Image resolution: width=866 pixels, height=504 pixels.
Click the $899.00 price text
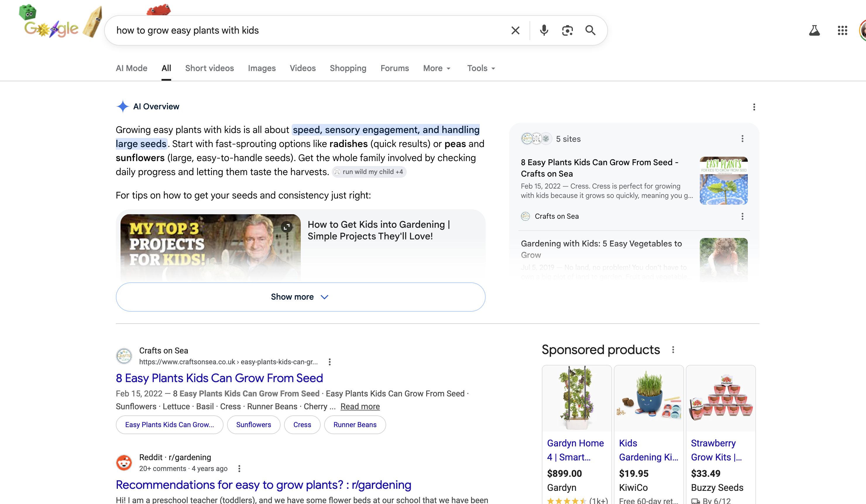[x=564, y=473]
